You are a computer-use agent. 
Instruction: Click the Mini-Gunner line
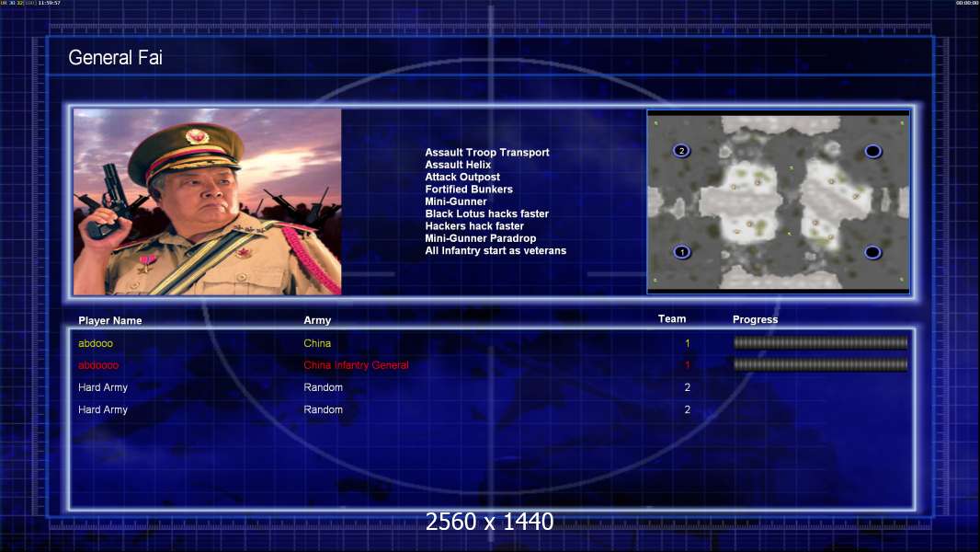coord(456,201)
